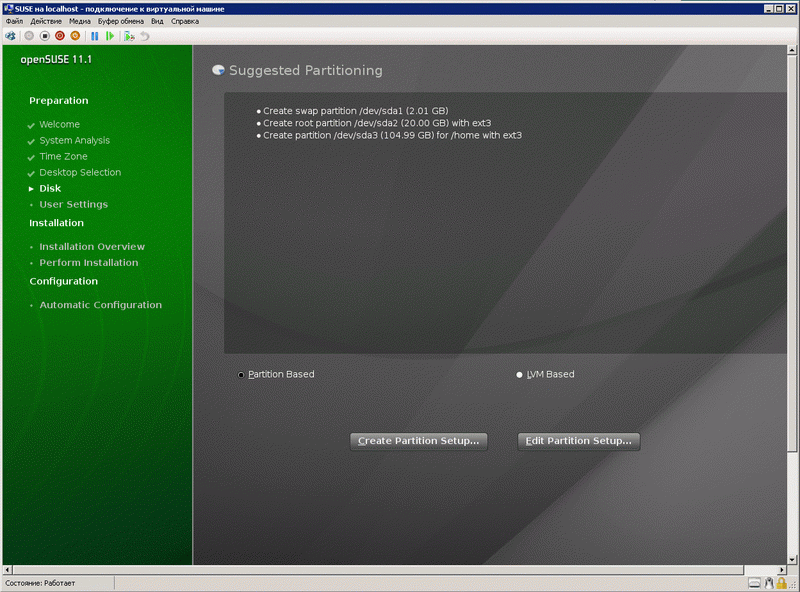Viewport: 800px width, 592px height.
Task: Select the LVM Based radio option
Action: pos(545,375)
